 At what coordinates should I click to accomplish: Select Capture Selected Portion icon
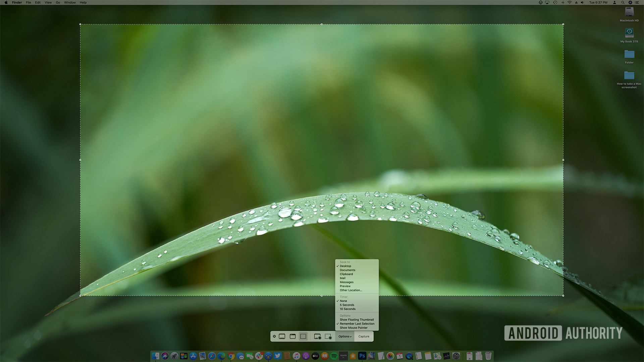pos(303,336)
